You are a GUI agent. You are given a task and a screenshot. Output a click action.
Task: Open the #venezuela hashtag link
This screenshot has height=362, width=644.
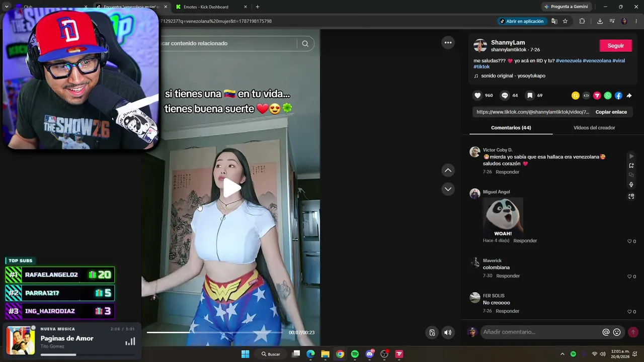click(x=569, y=61)
